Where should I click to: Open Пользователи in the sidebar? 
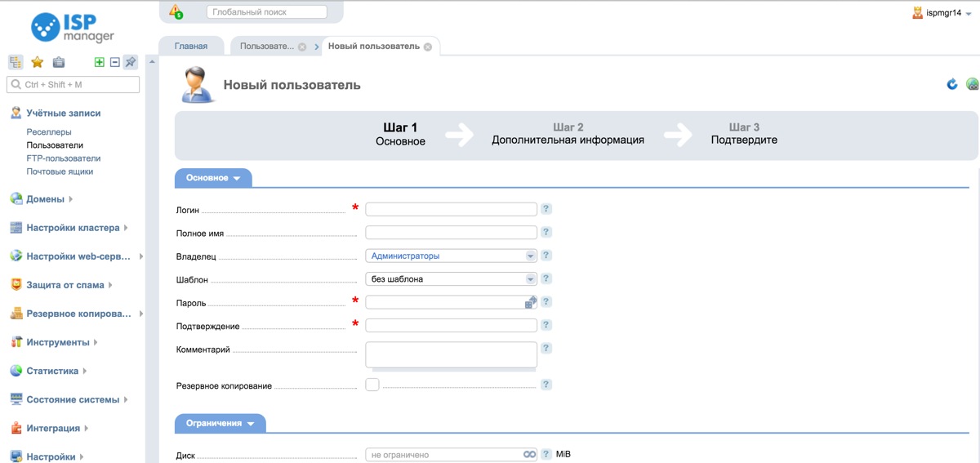pos(55,145)
